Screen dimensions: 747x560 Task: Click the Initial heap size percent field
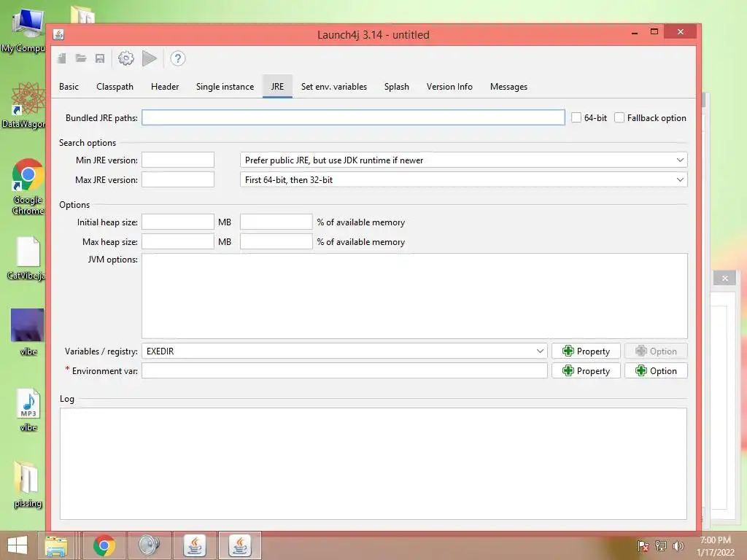(x=276, y=222)
